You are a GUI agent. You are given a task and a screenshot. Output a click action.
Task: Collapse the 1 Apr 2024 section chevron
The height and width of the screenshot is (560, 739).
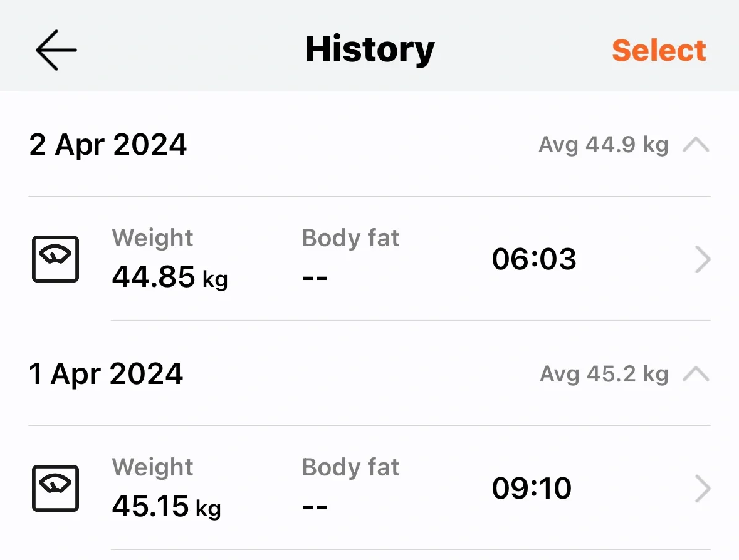point(696,374)
